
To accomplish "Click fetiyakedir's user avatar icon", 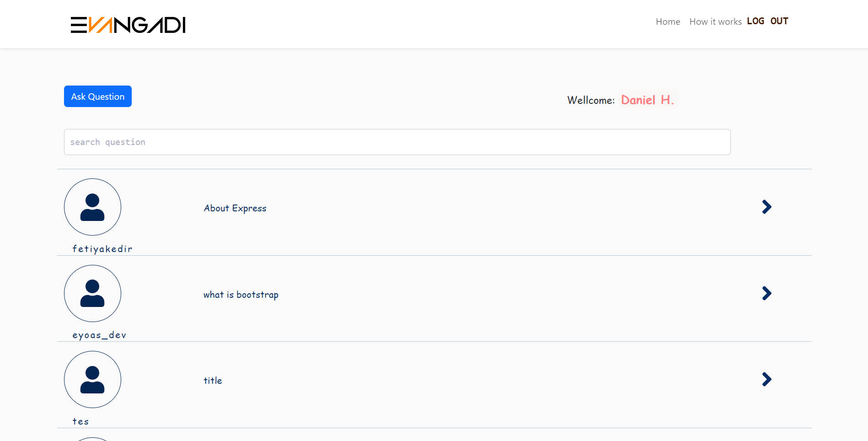I will point(92,207).
